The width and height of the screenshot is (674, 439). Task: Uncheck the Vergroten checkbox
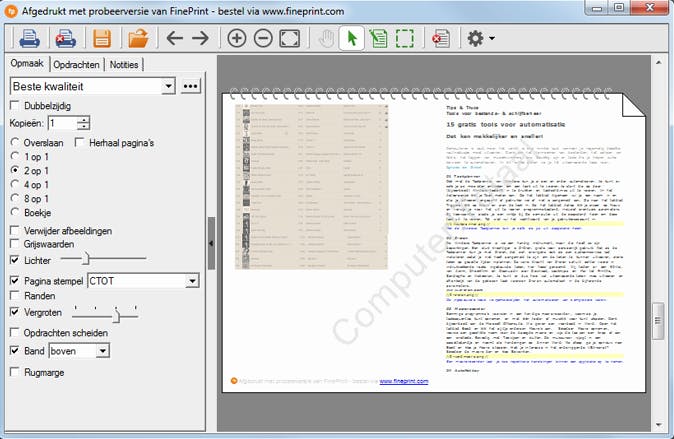point(15,312)
